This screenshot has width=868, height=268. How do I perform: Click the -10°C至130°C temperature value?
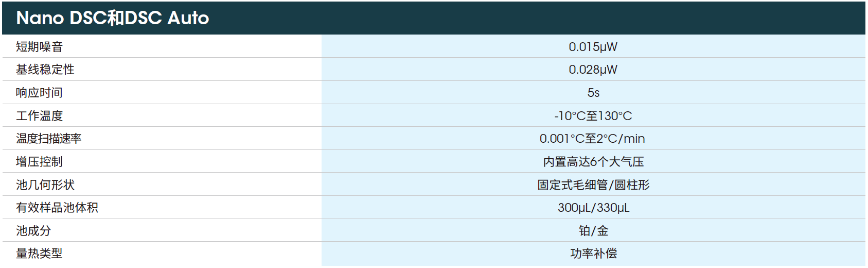pos(593,116)
